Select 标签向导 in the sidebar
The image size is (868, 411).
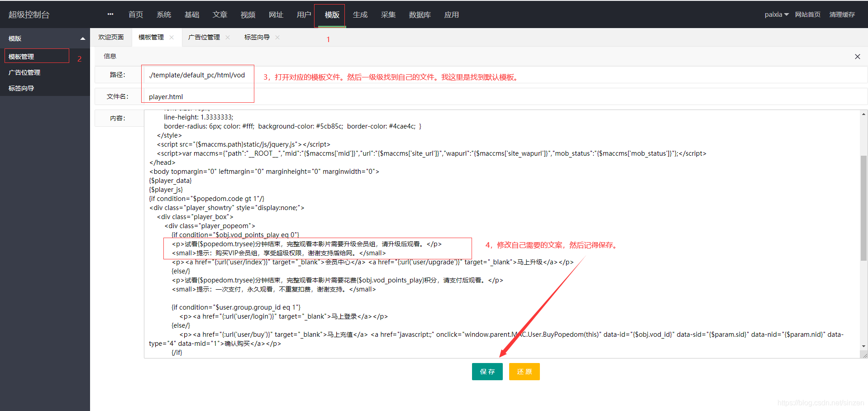[21, 88]
